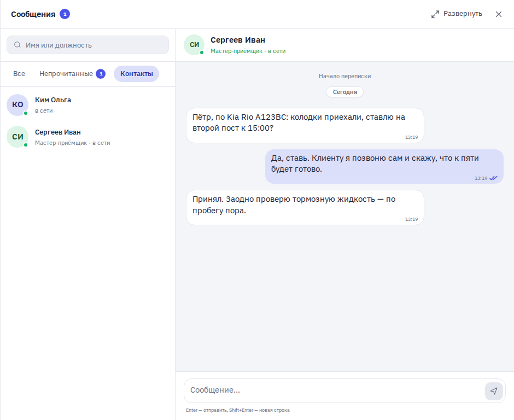Click the Сообщения panel title
The image size is (514, 420).
33,14
